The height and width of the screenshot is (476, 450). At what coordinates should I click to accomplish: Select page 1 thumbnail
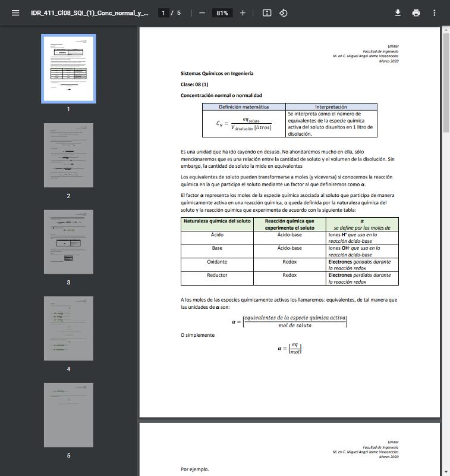(68, 68)
